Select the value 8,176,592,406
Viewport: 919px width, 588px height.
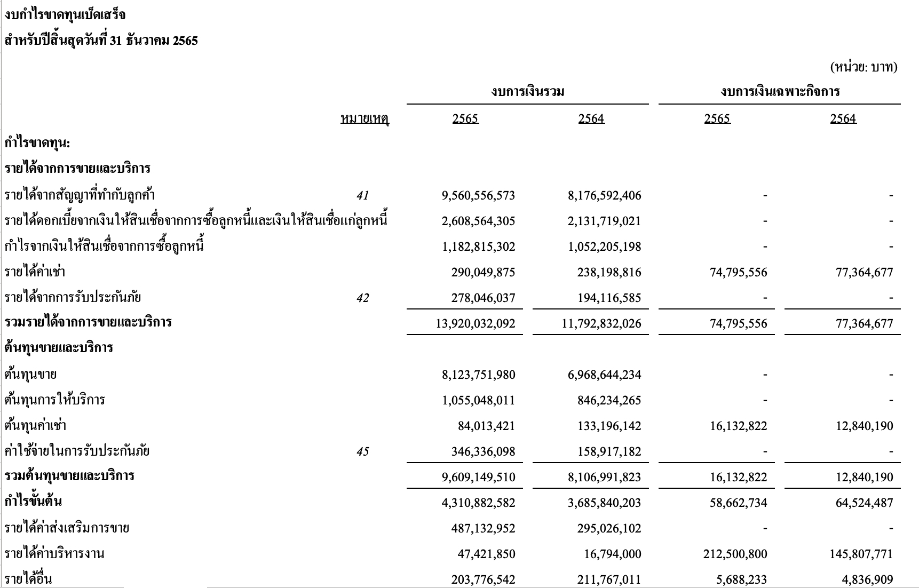pyautogui.click(x=605, y=196)
